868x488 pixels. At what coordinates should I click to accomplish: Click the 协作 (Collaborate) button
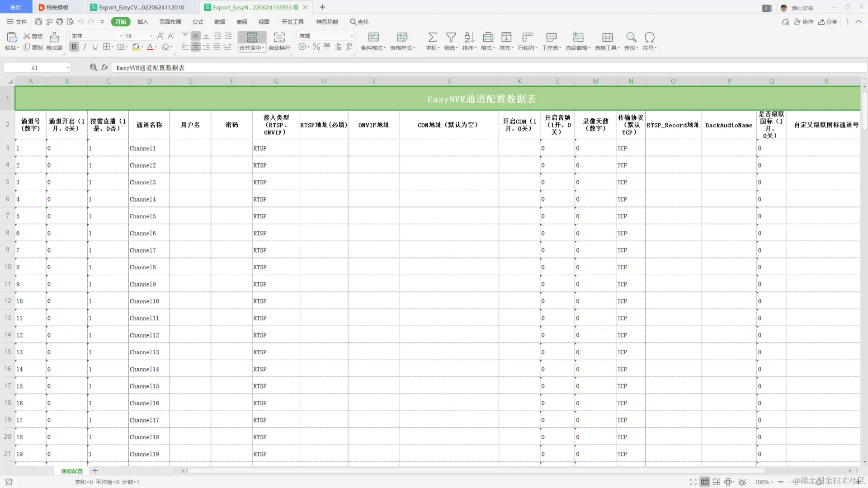tap(804, 22)
